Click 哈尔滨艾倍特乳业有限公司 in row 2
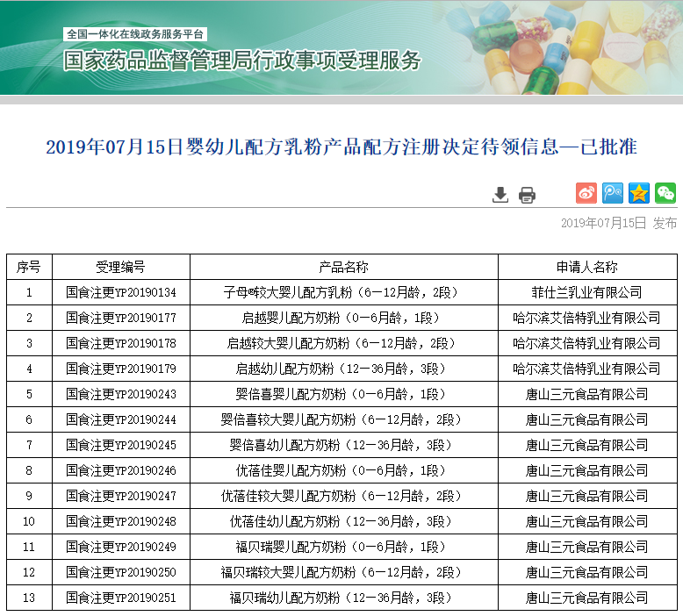Image resolution: width=683 pixels, height=616 pixels. pos(587,318)
